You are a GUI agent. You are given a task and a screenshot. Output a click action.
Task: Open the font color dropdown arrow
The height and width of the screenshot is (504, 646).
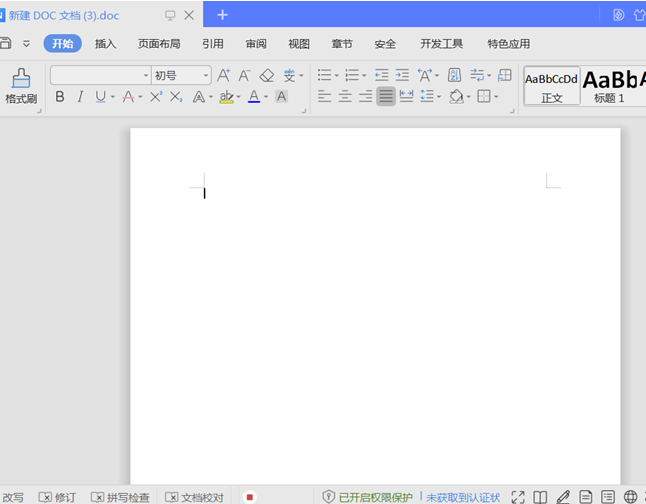[x=266, y=97]
